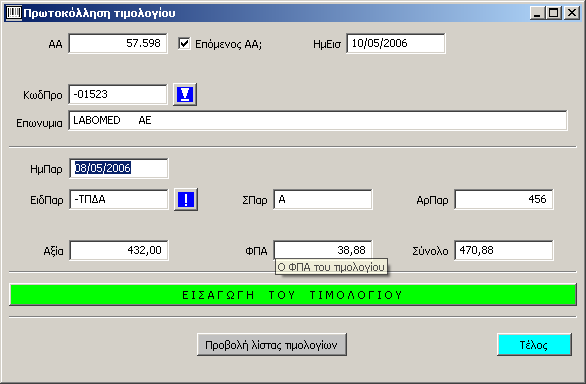Click the ΗμΠαρ date field

pyautogui.click(x=119, y=168)
